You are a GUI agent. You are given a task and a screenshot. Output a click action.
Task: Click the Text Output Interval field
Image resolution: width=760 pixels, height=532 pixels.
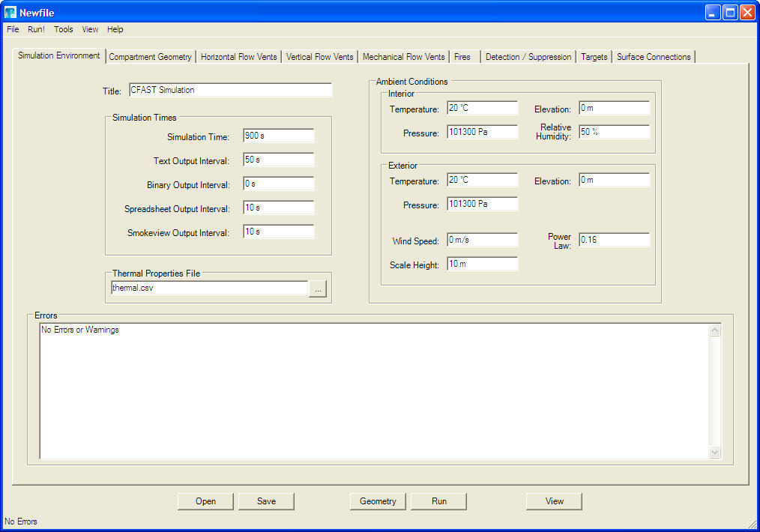[278, 160]
